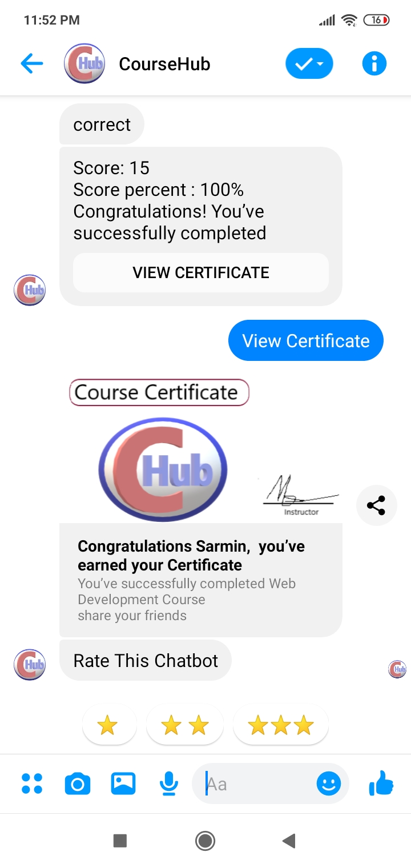Rate the chatbot two stars

pos(185,726)
